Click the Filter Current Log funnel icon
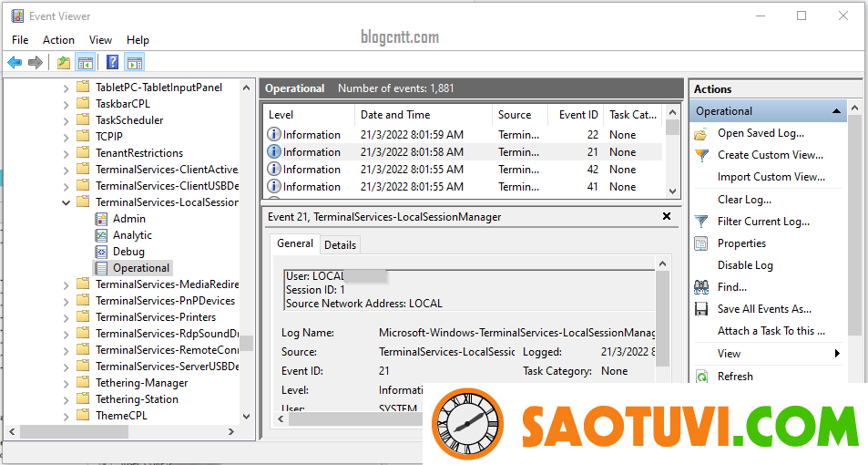The image size is (868, 465). click(x=701, y=222)
